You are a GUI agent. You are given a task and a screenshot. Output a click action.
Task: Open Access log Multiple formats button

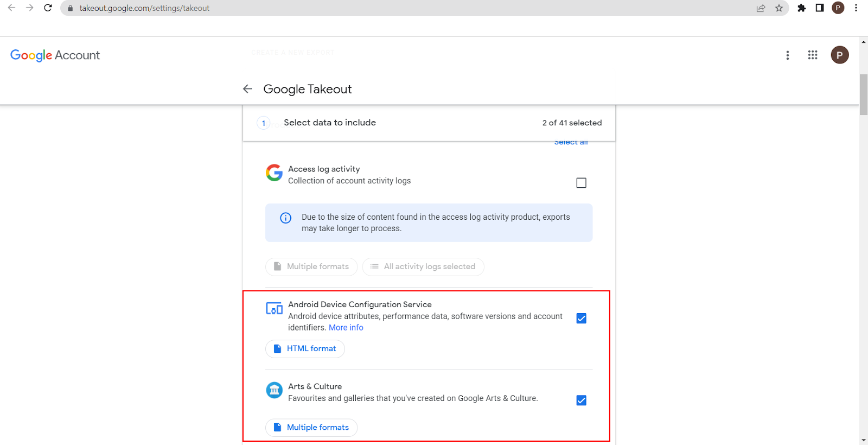pos(311,267)
